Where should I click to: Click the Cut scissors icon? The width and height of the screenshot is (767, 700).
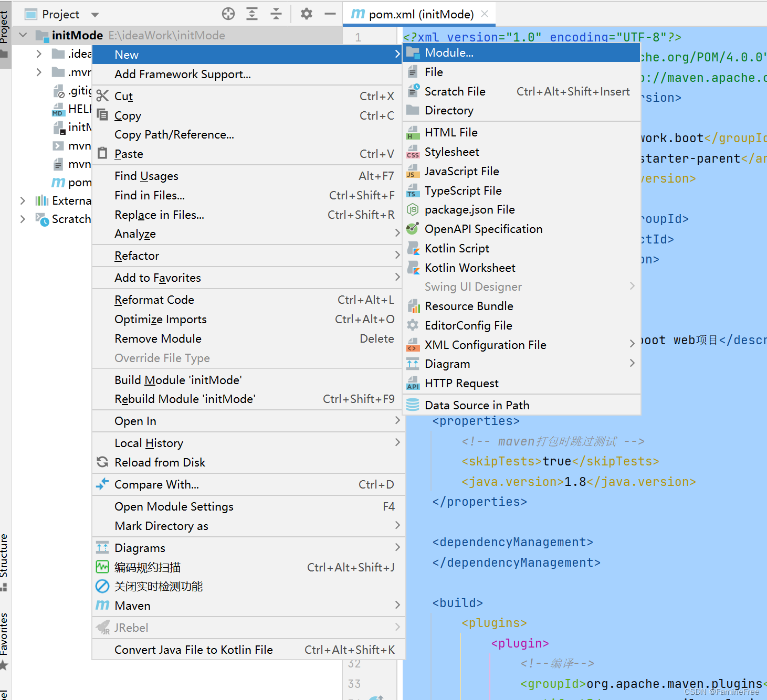[x=102, y=96]
